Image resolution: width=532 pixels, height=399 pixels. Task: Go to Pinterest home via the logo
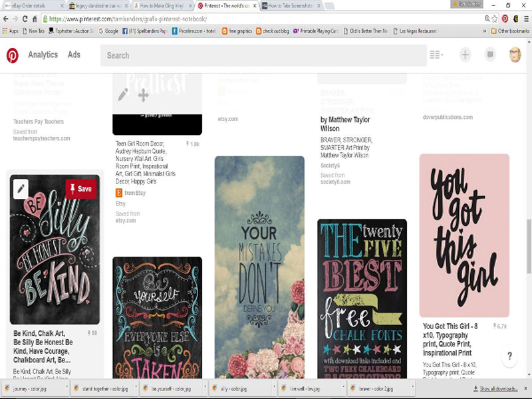pos(13,55)
